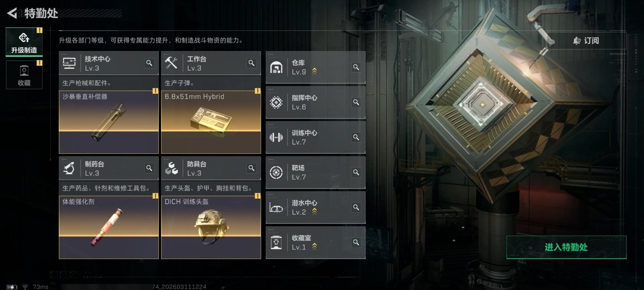This screenshot has width=644, height=290.
Task: Open magnifier for 制药台 details
Action: [149, 168]
